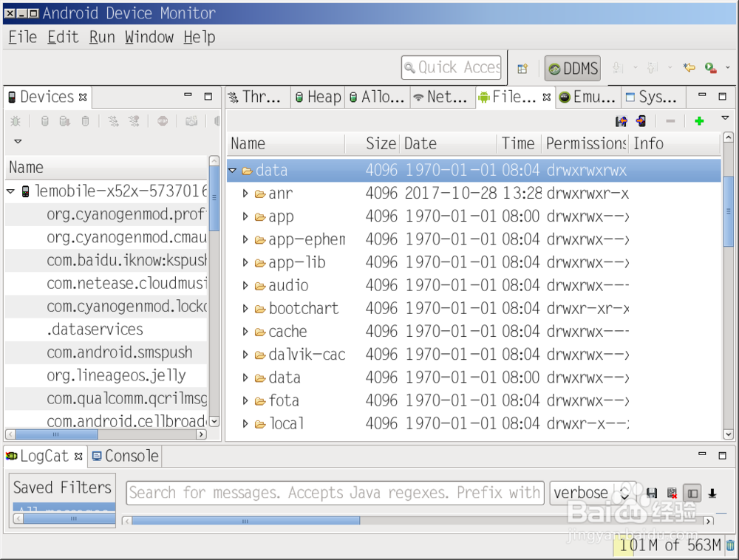Click the LogCat clear log icon
739x560 pixels.
click(672, 493)
